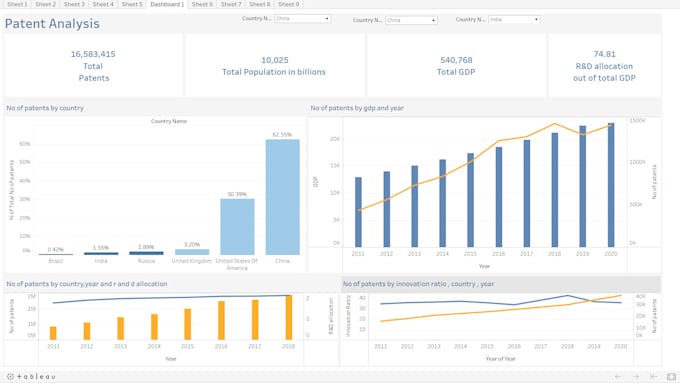Switch to the Sheet 5 tab
This screenshot has height=383, width=680.
(x=132, y=4)
